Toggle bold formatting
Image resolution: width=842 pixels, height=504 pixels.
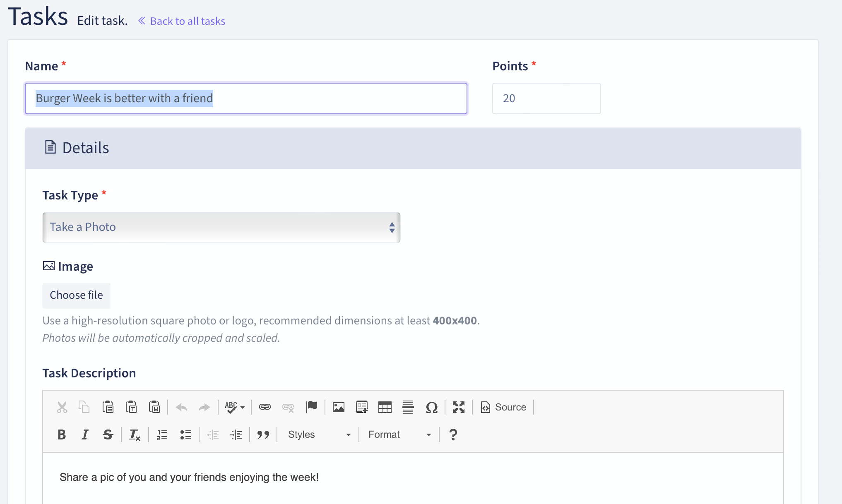[62, 434]
